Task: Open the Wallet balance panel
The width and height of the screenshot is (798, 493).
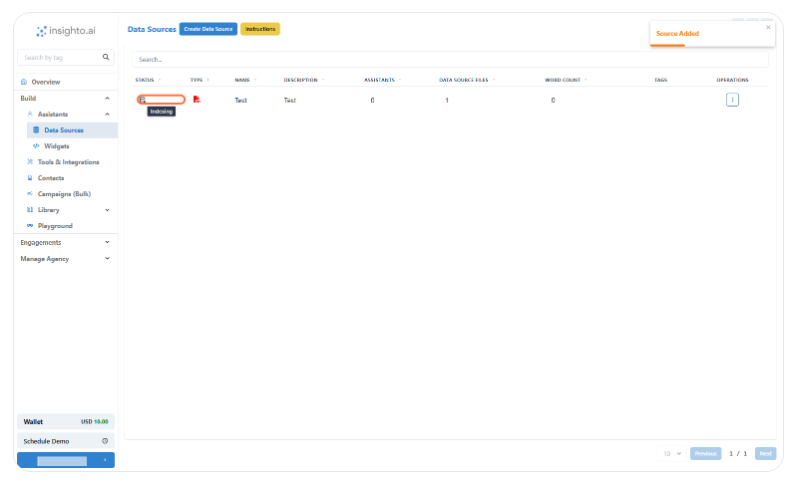Action: pos(66,422)
